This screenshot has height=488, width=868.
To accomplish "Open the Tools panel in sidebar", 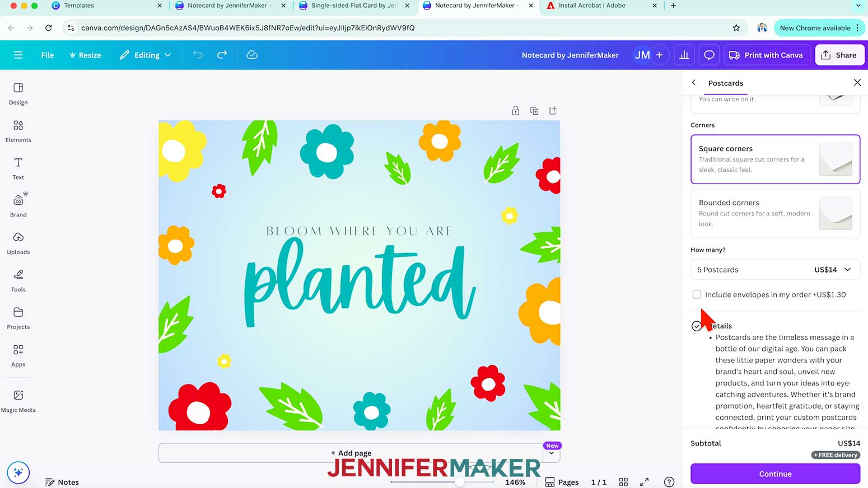I will pyautogui.click(x=18, y=280).
